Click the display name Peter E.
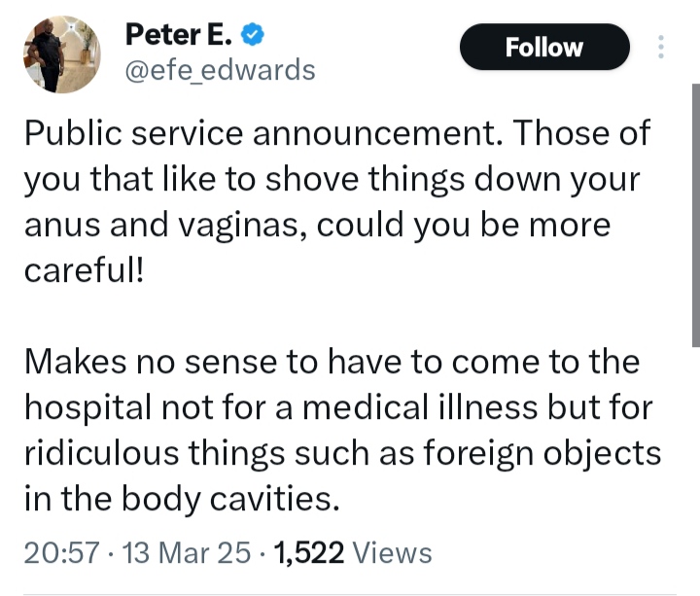Image resolution: width=700 pixels, height=596 pixels. pos(179,34)
